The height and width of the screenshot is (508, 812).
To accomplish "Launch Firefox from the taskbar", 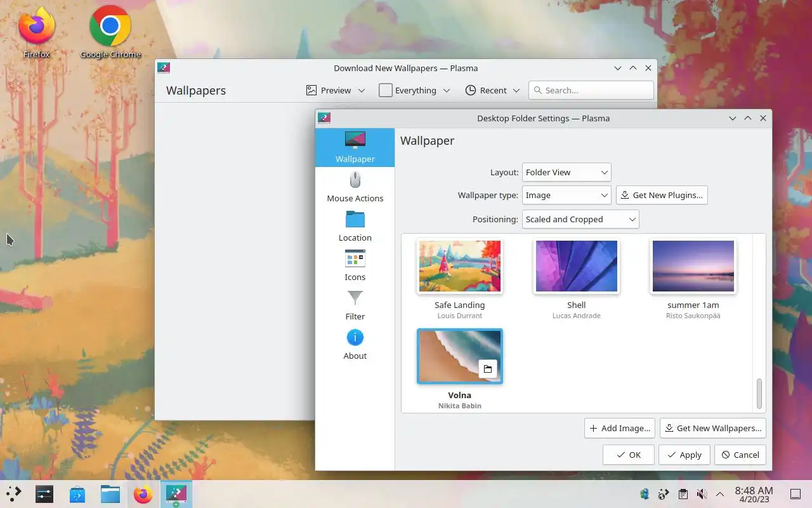I will pyautogui.click(x=143, y=494).
